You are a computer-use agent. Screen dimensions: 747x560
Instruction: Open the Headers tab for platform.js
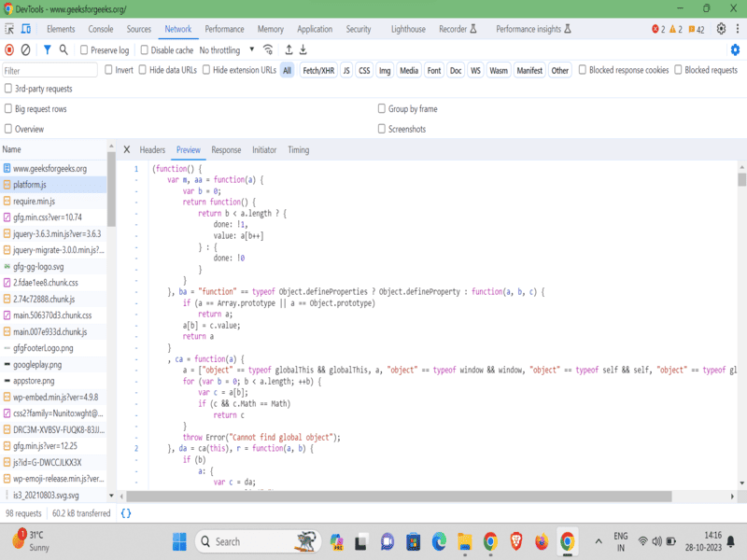pos(152,149)
